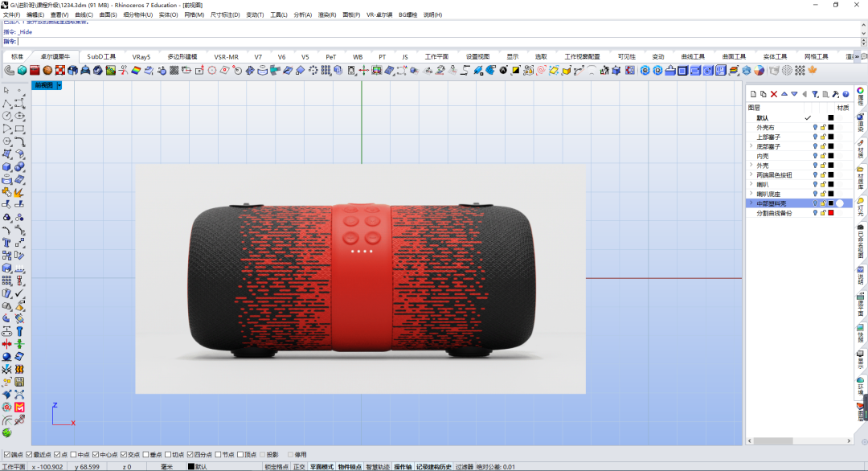Move layer up with the up triangle icon
Viewport: 868px width, 471px height.
784,94
